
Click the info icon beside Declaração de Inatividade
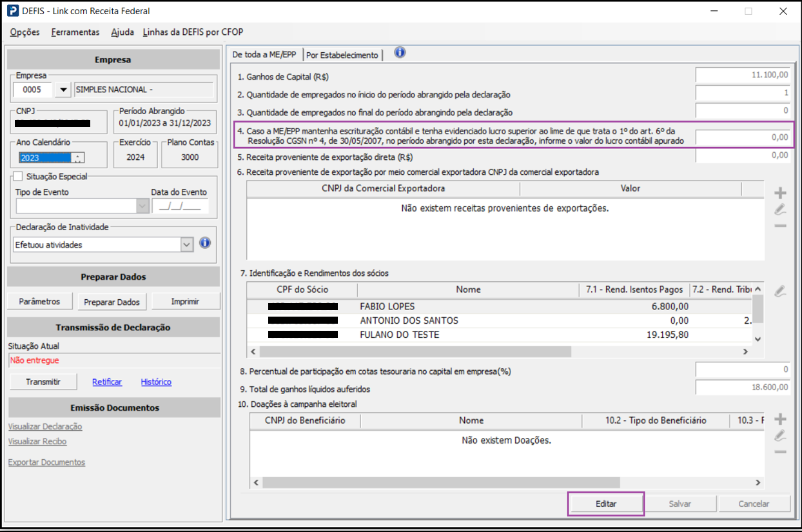click(205, 243)
